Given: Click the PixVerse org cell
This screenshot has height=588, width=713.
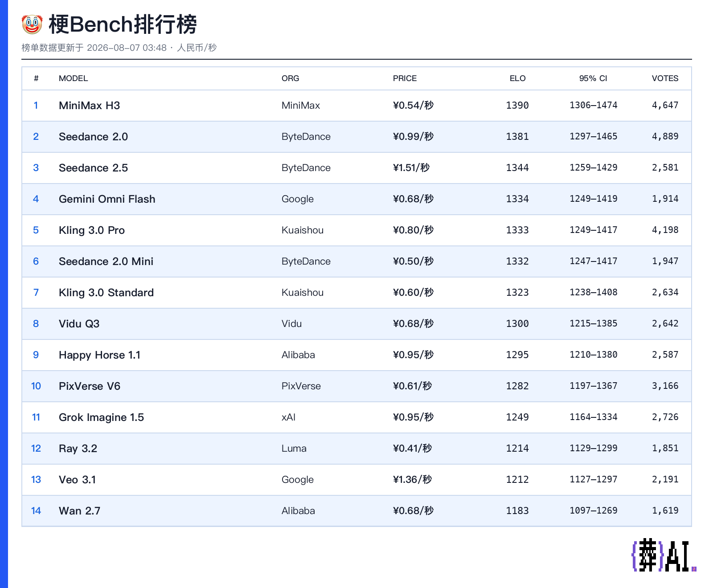Looking at the screenshot, I should (x=301, y=386).
